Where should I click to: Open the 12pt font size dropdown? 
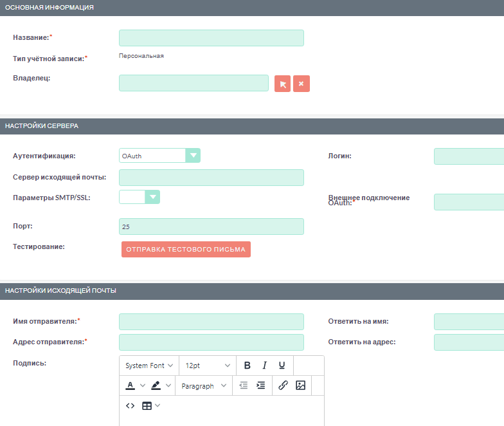point(207,366)
